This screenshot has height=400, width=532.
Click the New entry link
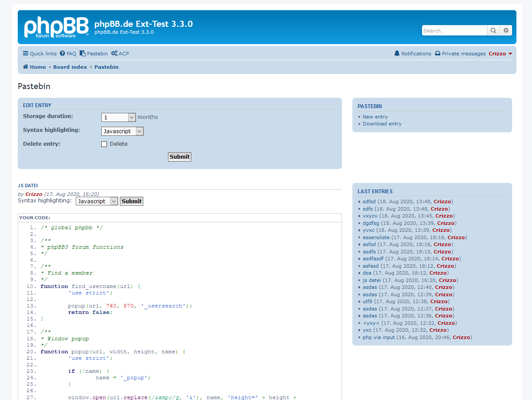coord(375,117)
